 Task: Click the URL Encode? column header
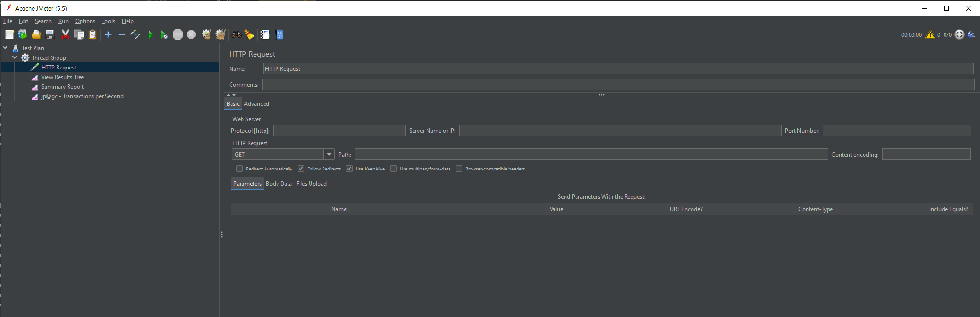tap(686, 209)
